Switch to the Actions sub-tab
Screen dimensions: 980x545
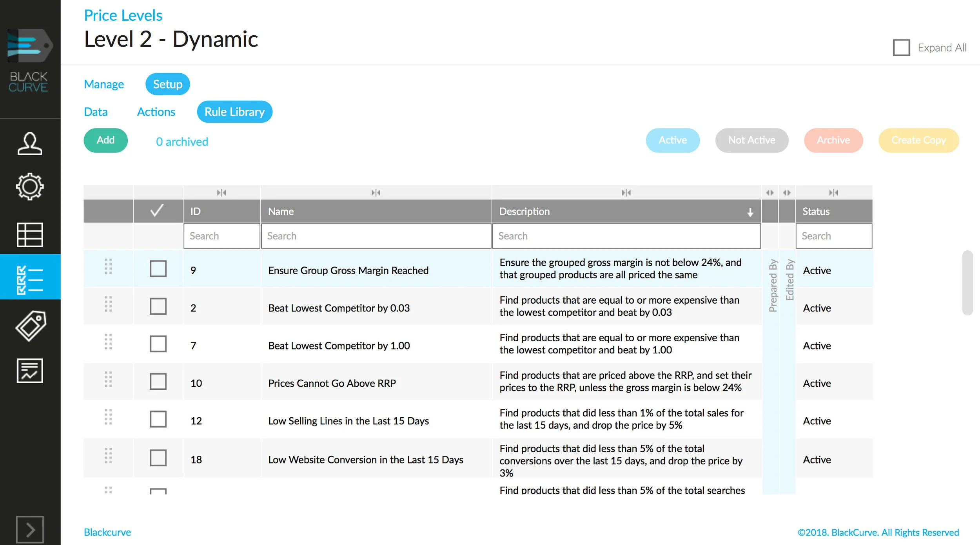point(156,112)
